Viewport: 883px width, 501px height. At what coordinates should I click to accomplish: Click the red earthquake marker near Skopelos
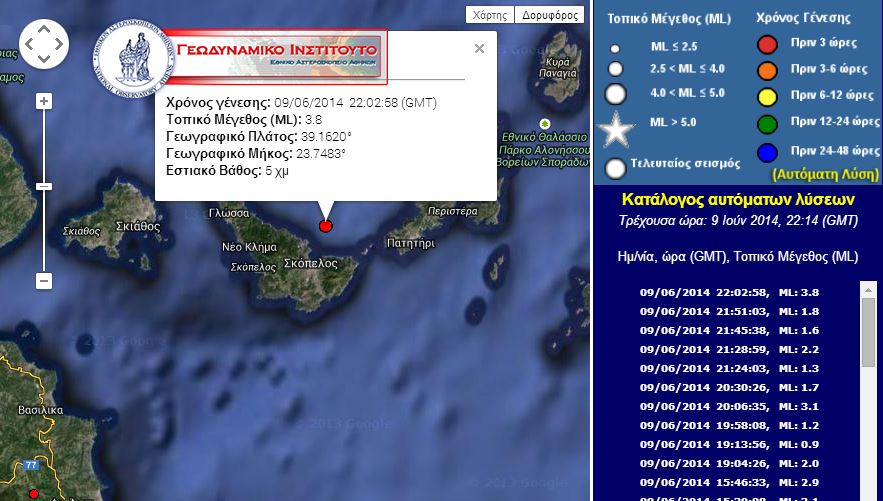(x=325, y=226)
